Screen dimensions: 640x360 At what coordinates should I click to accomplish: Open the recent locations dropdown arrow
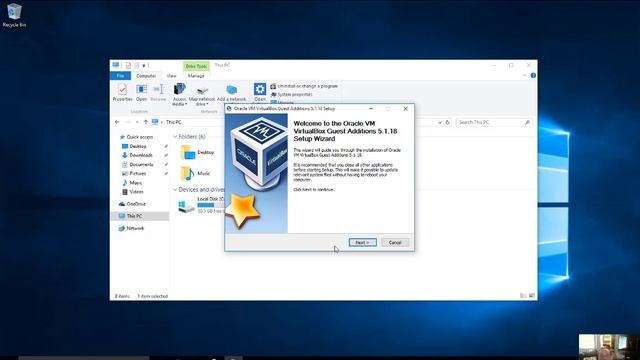(137, 122)
